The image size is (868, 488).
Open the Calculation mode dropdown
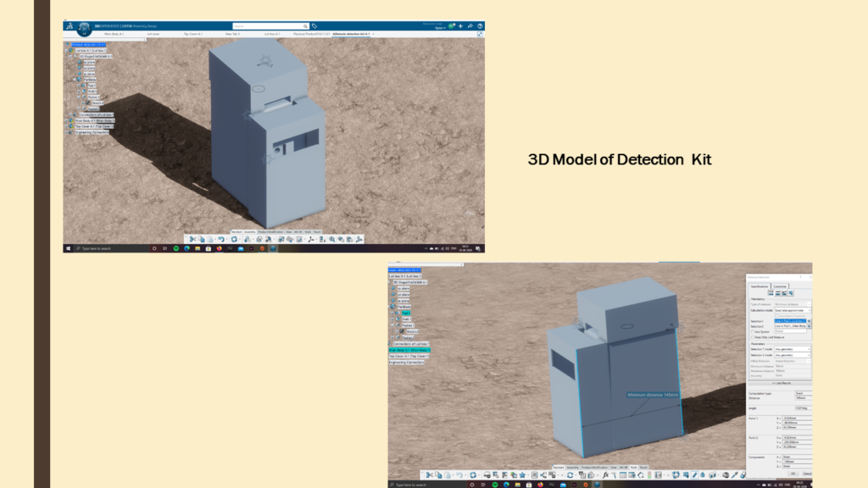tap(793, 310)
